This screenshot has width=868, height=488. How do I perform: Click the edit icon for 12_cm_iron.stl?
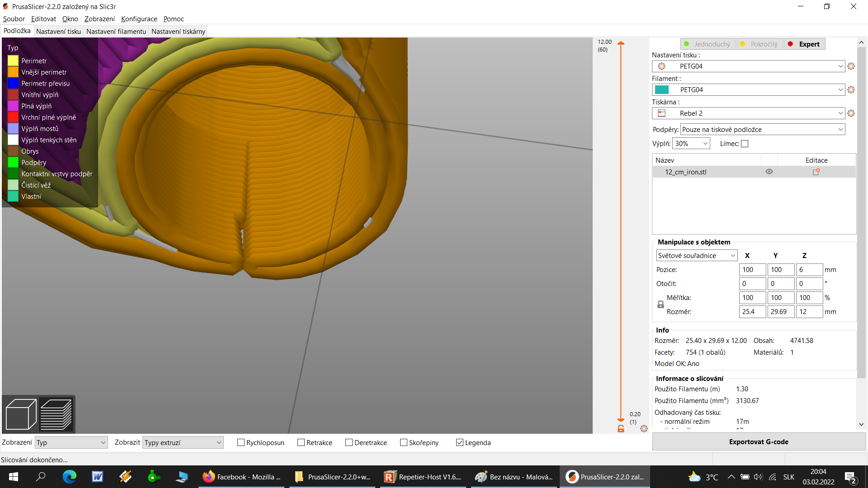(816, 172)
